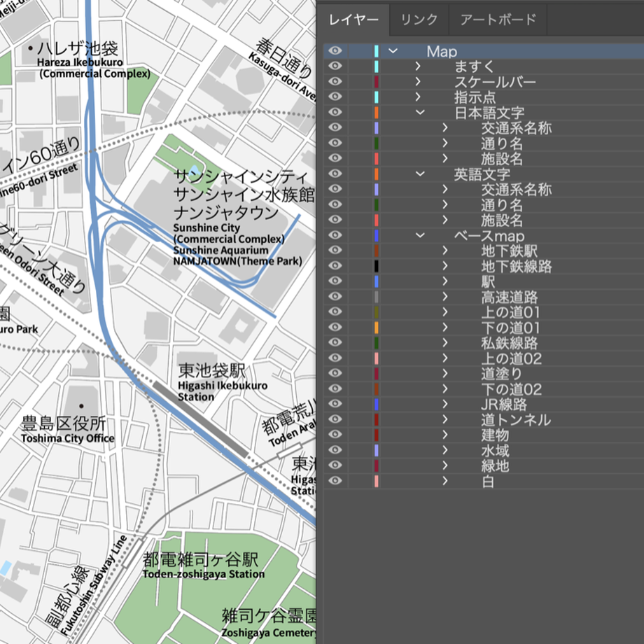Switch to the レイヤー tab
The image size is (644, 644).
pos(353,20)
